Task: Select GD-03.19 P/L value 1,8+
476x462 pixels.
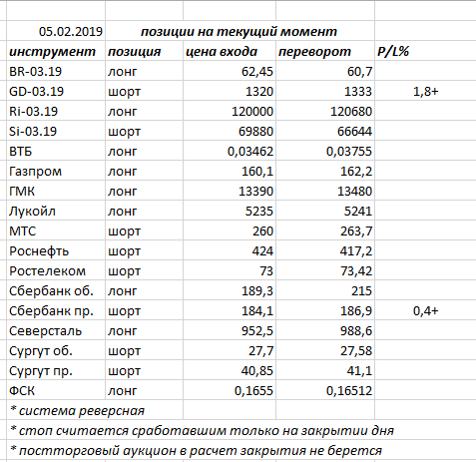Action: click(425, 91)
